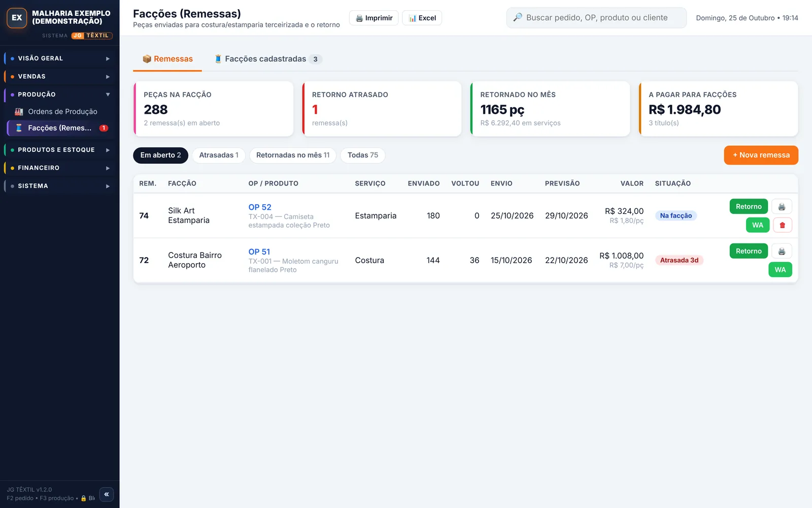812x508 pixels.
Task: Click the Retornado no Mês card
Action: (x=550, y=109)
